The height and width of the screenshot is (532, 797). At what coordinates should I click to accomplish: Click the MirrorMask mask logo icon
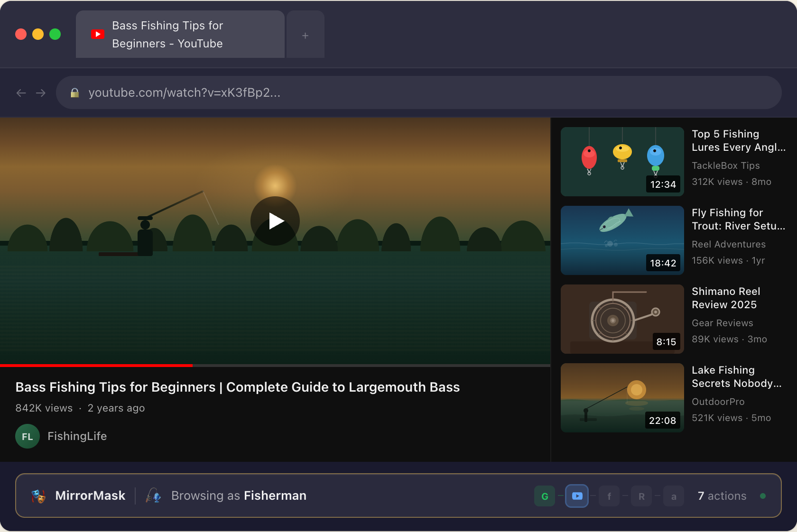pos(38,496)
